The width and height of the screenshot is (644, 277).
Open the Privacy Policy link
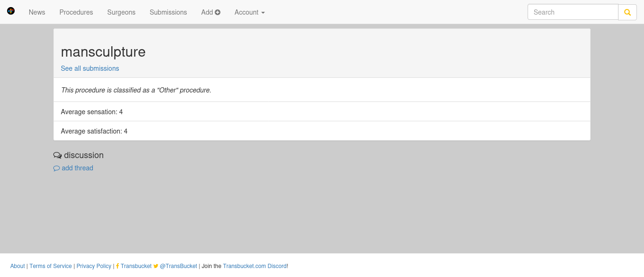pyautogui.click(x=94, y=266)
